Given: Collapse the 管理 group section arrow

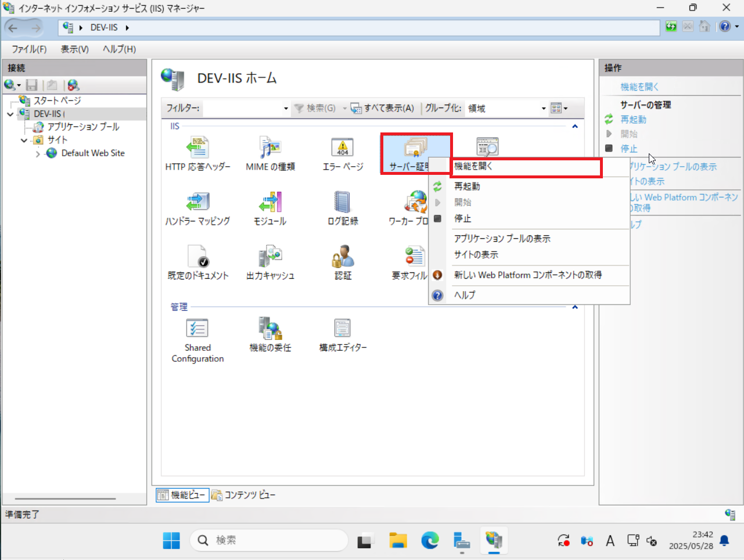Looking at the screenshot, I should (x=575, y=307).
